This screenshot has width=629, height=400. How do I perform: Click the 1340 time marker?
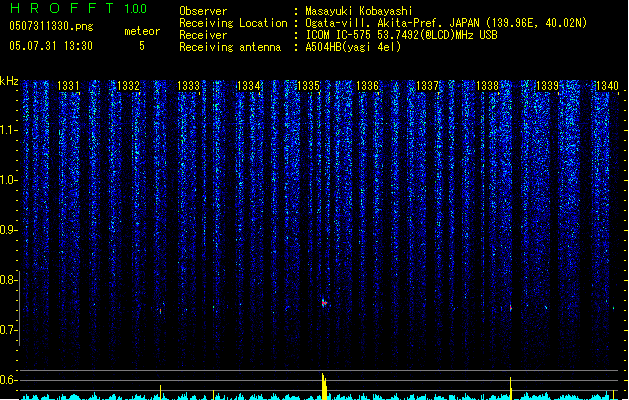point(607,85)
